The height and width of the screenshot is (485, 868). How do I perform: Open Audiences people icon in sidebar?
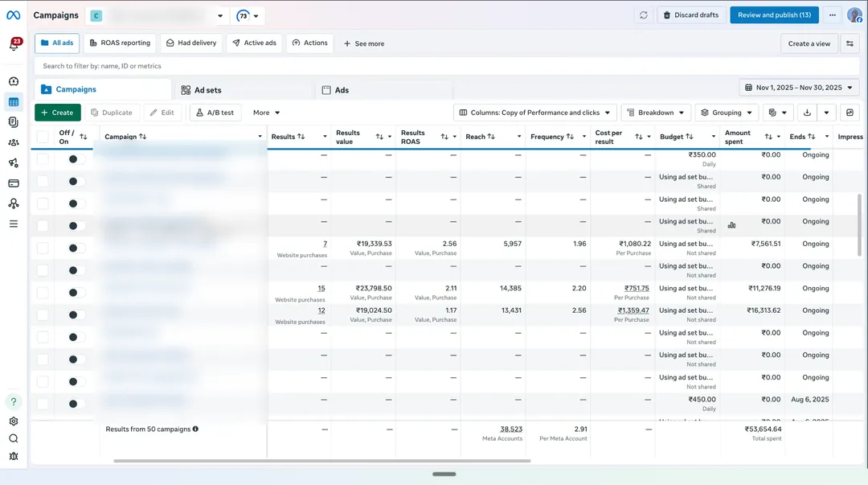(14, 142)
